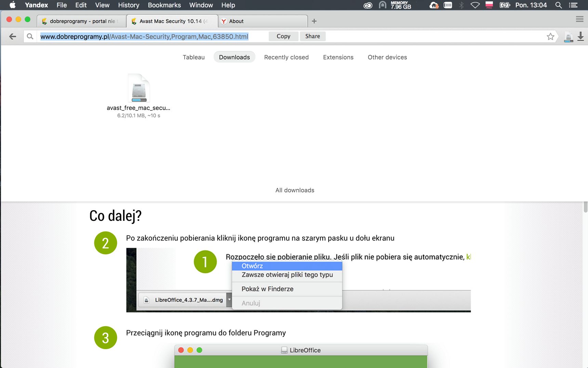The image size is (588, 368).
Task: Switch to the About tab
Action: [263, 21]
